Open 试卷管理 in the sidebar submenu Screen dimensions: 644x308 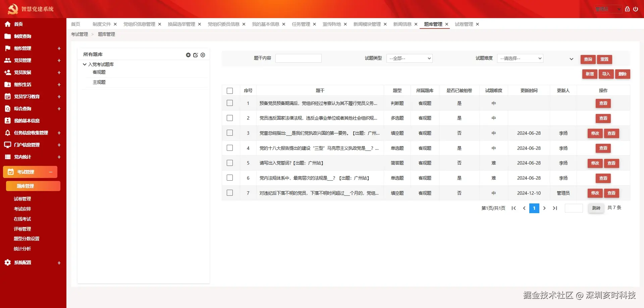pos(22,199)
